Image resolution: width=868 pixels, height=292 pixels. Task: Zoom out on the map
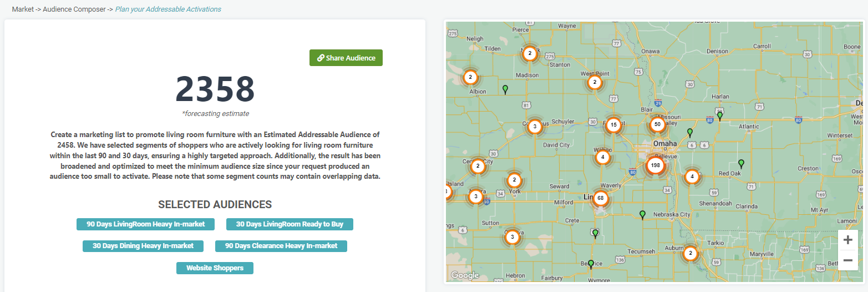(847, 260)
